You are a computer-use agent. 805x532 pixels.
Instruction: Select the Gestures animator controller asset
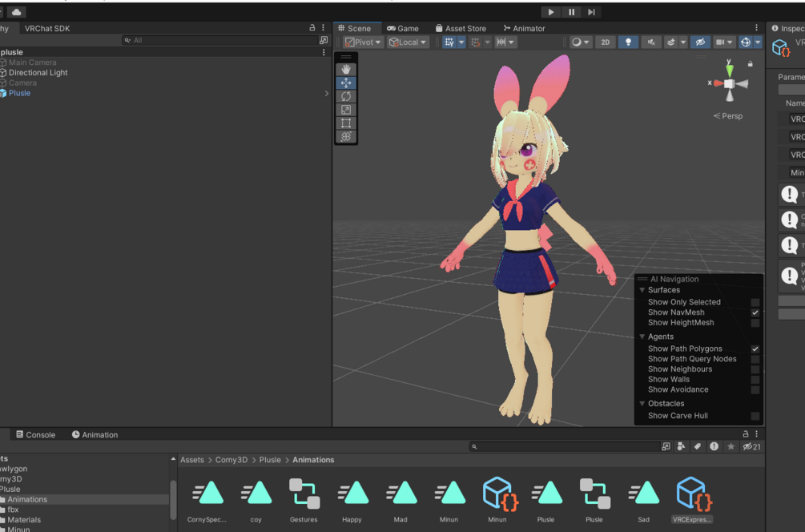(304, 500)
